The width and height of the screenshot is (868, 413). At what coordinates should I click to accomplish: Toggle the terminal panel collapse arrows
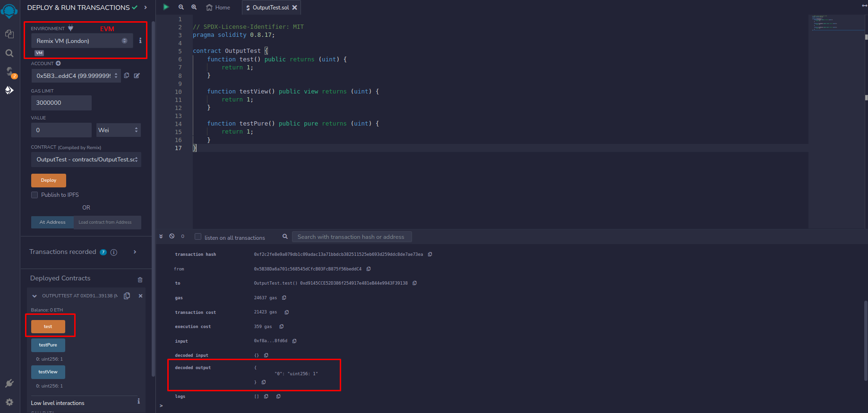[x=161, y=236]
